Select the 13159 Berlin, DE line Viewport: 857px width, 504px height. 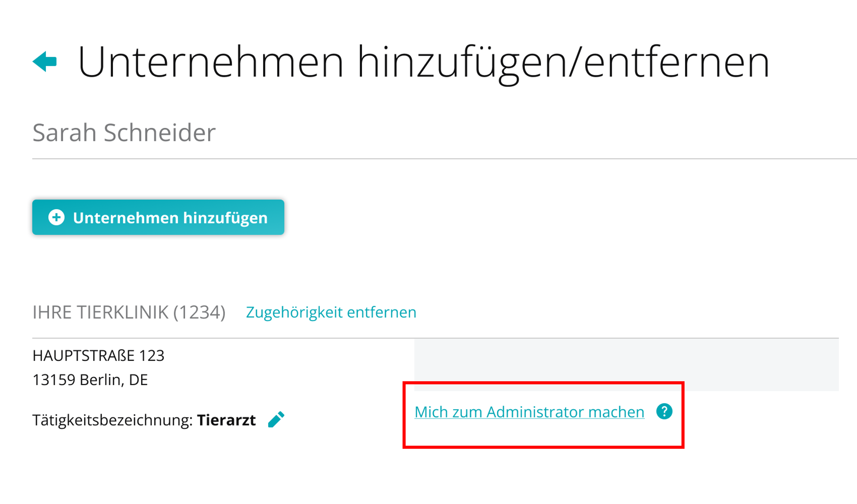[x=90, y=380]
